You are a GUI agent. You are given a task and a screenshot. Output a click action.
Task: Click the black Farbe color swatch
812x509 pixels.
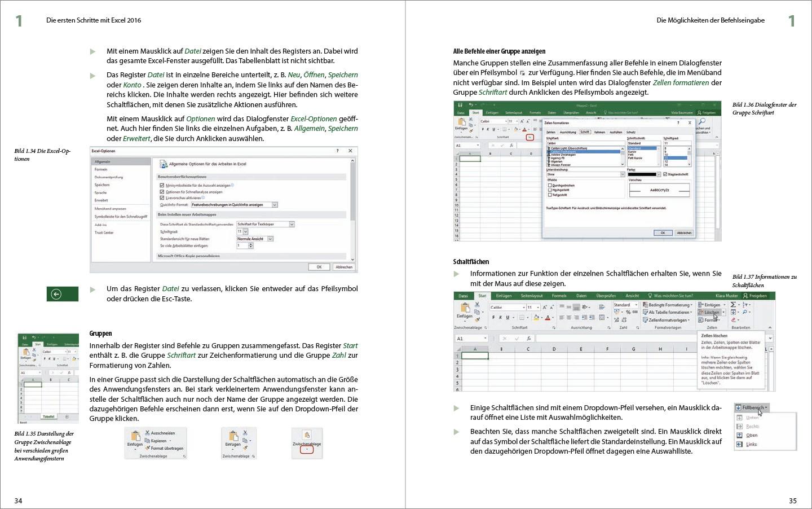pos(643,174)
